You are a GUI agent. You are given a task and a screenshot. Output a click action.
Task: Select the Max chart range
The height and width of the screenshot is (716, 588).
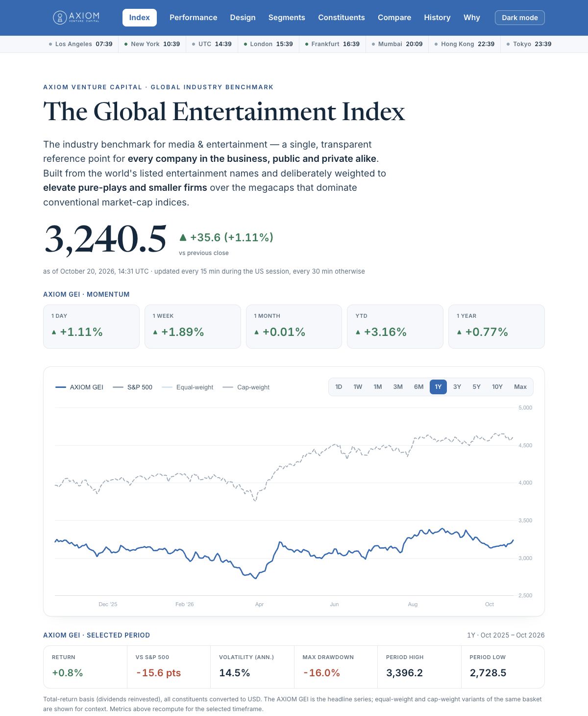[x=520, y=387]
